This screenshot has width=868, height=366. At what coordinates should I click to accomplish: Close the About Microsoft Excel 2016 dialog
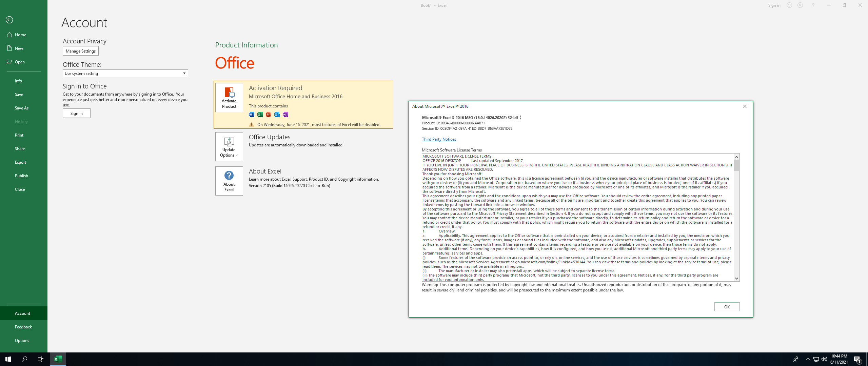745,106
